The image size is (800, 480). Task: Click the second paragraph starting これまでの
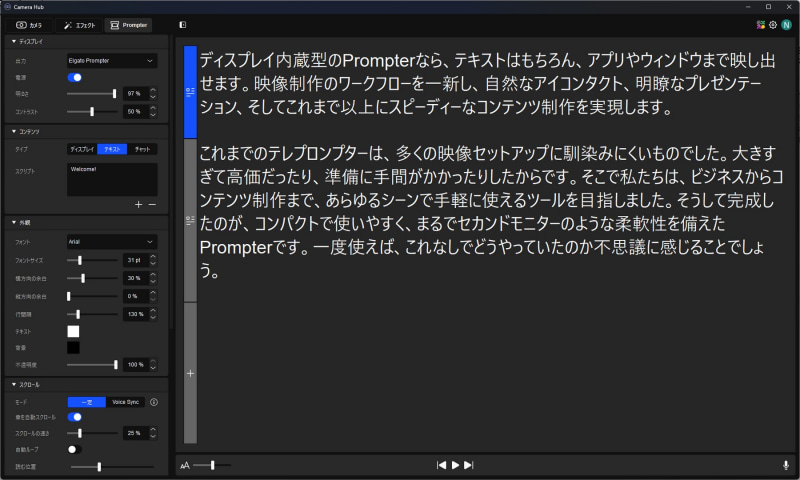click(491, 211)
